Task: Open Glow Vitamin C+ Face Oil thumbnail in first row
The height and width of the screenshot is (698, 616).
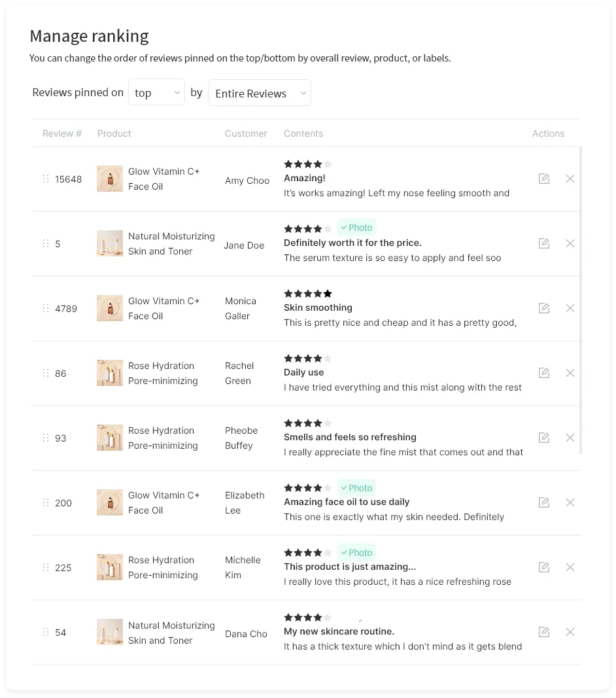Action: (110, 179)
